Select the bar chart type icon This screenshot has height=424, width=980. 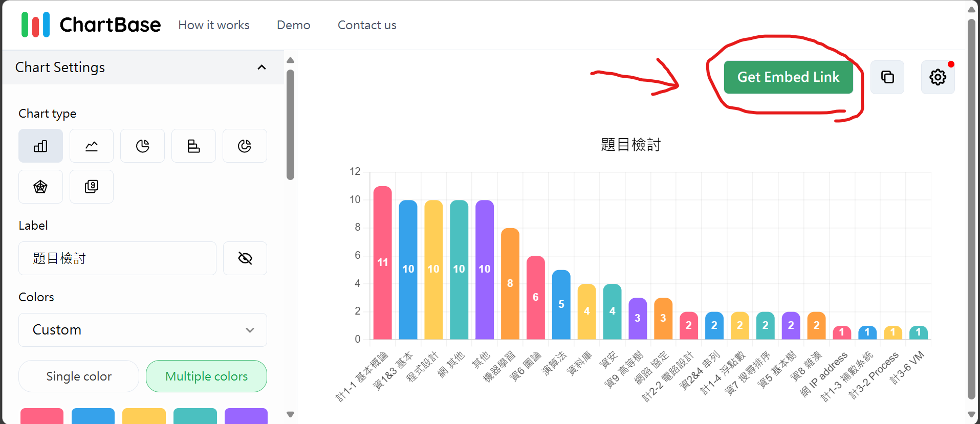[40, 146]
